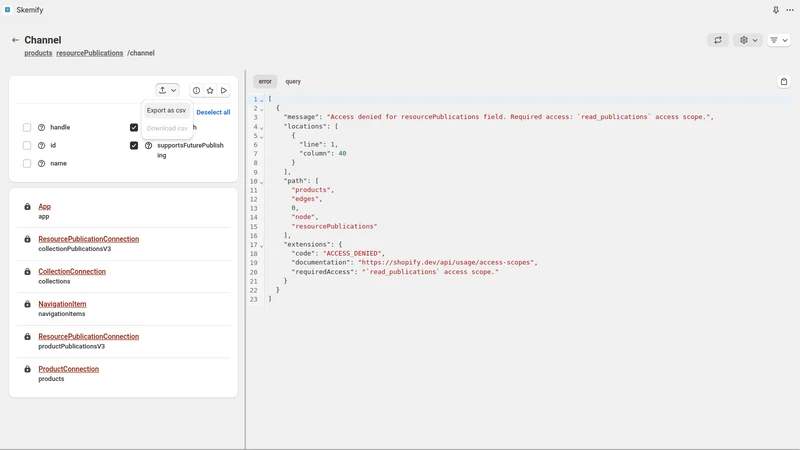The image size is (800, 450).
Task: Click the "column": 40 line
Action: 323,154
